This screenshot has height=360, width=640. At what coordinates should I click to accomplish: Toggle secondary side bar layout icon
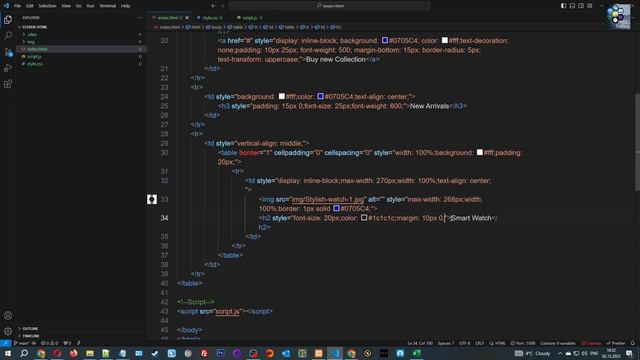coord(581,6)
